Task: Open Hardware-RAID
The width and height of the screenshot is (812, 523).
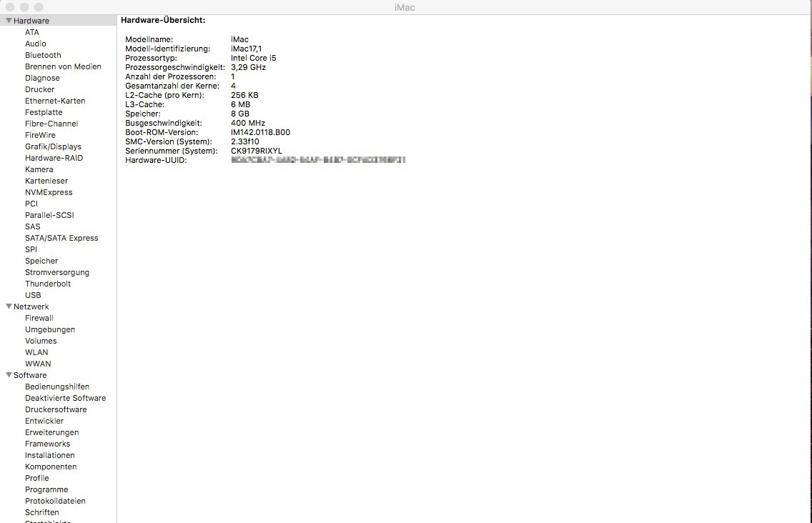Action: pos(54,158)
